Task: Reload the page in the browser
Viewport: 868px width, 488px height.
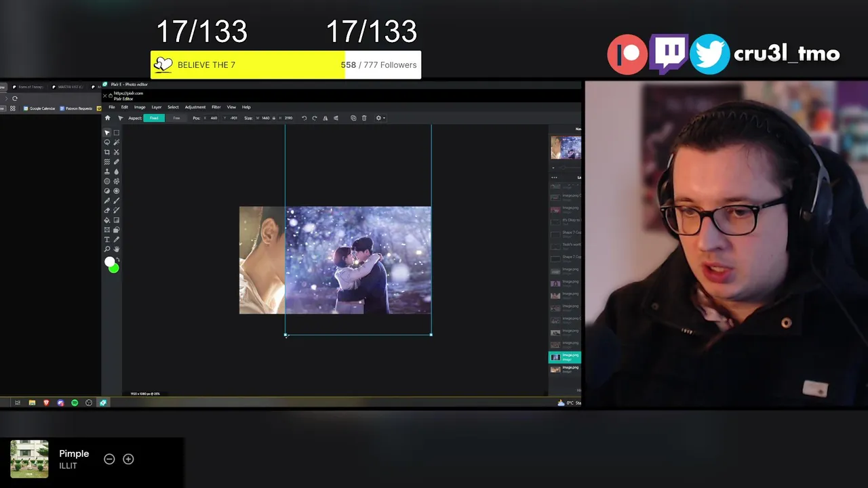Action: pyautogui.click(x=15, y=98)
